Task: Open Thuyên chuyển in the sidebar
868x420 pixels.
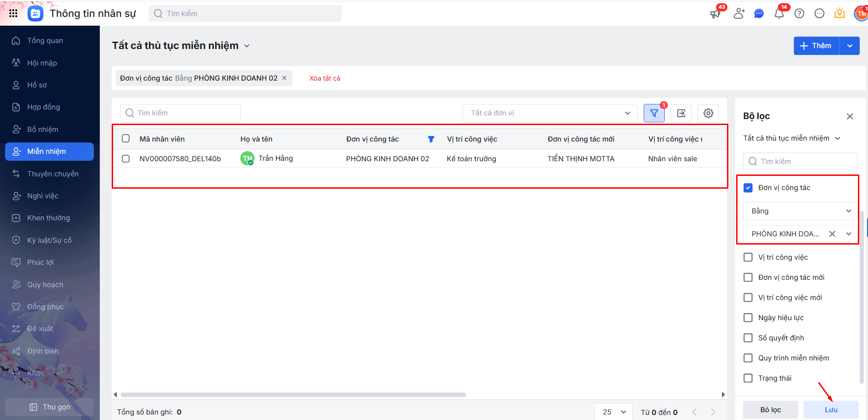Action: pos(53,174)
